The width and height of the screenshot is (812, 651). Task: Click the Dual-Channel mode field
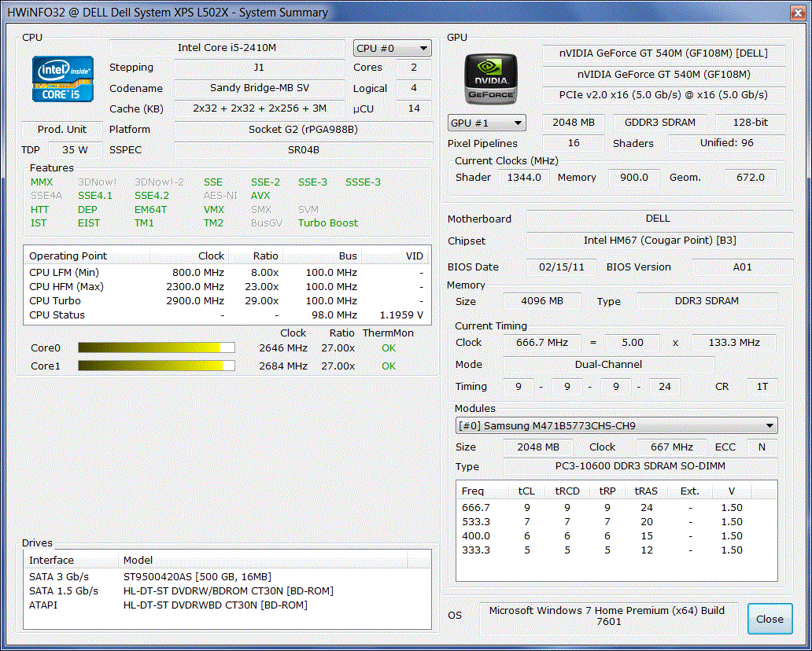[608, 365]
